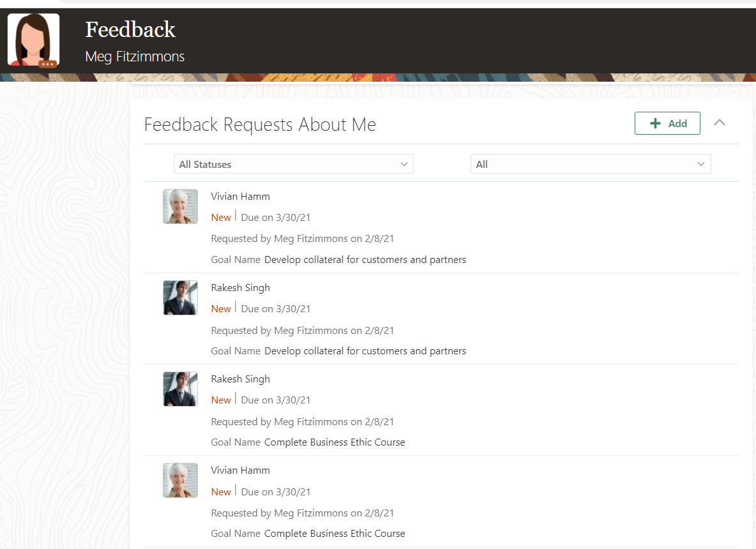Open the Develop collateral for customers goal link
This screenshot has height=549, width=756.
click(364, 259)
